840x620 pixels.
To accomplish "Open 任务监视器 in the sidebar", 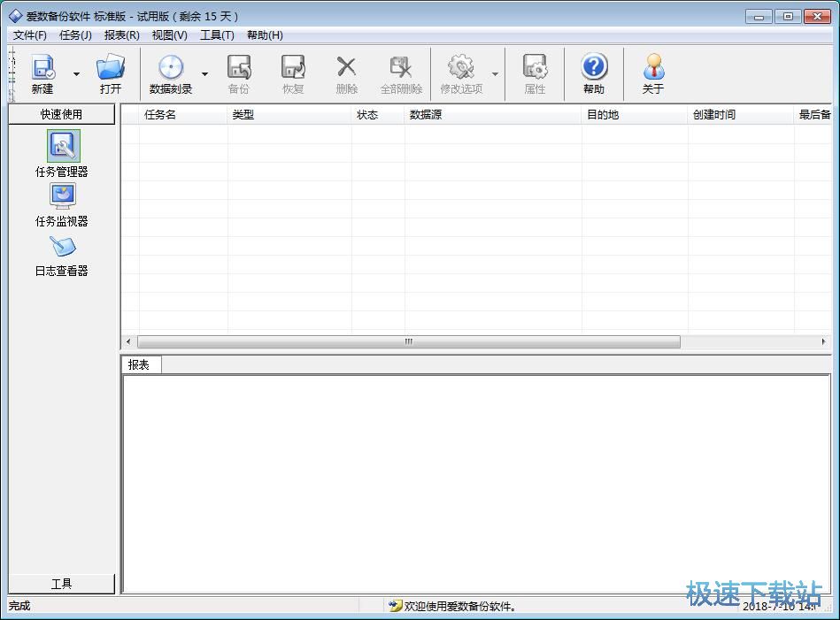I will (x=62, y=205).
